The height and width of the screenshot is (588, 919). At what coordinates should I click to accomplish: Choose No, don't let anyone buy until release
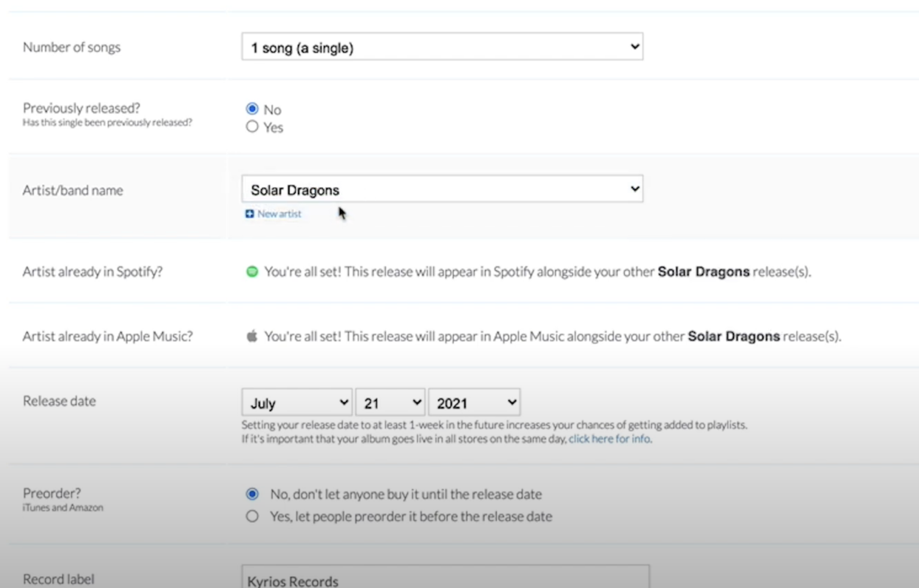(x=252, y=494)
